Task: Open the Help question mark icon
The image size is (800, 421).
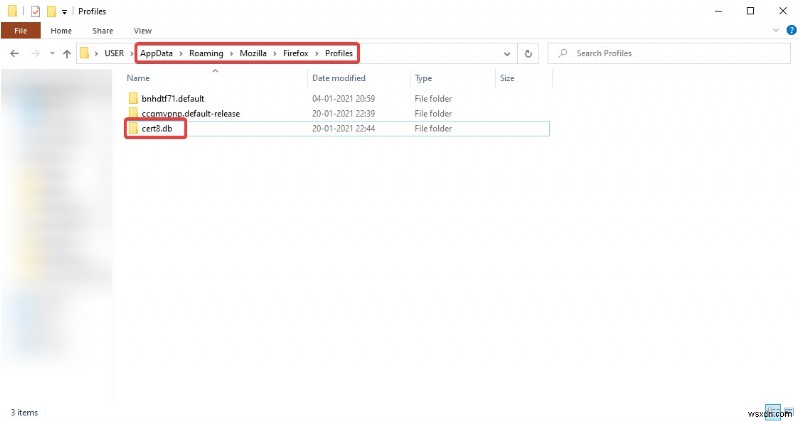Action: coord(790,31)
